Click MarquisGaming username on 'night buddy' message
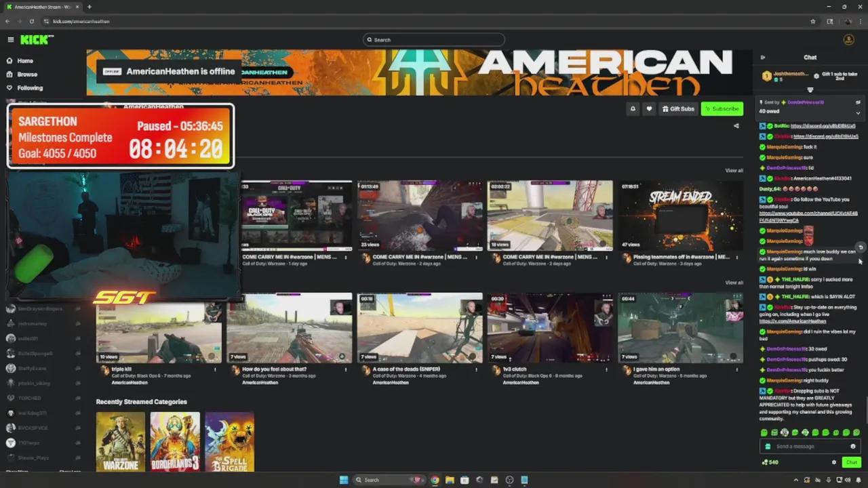Viewport: 868px width, 488px height. pyautogui.click(x=785, y=381)
